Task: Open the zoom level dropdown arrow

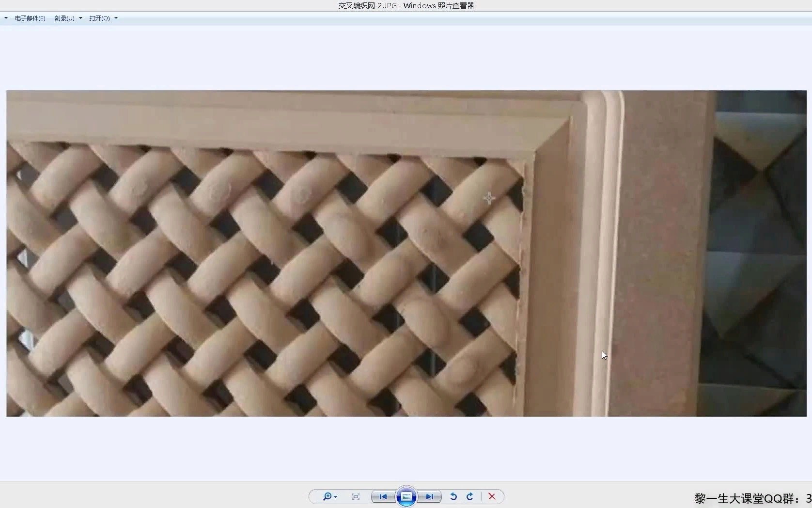Action: tap(335, 496)
